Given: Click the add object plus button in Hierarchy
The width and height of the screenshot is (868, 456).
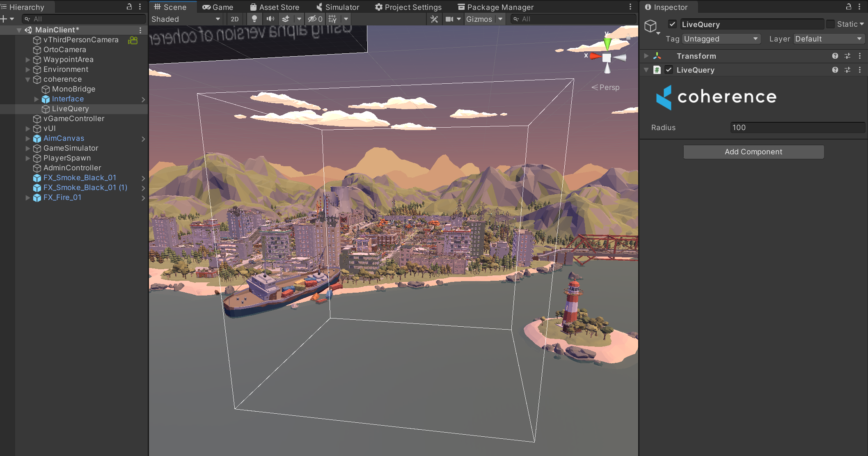Looking at the screenshot, I should click(5, 19).
